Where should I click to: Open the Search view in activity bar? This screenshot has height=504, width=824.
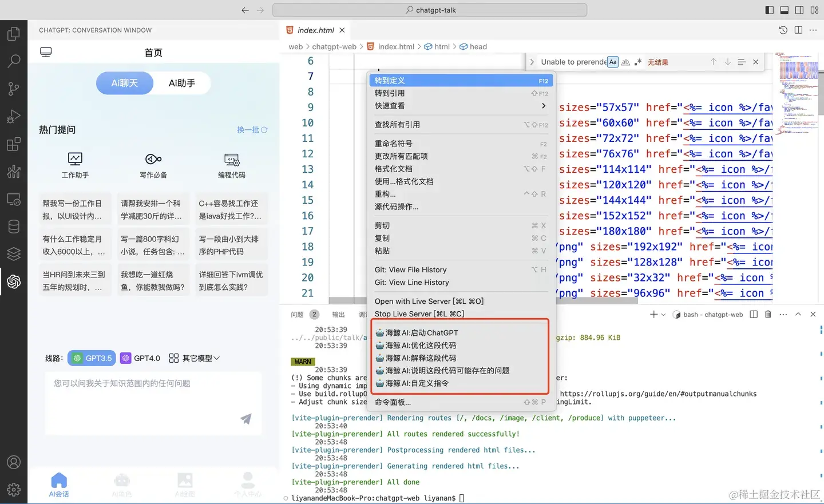point(14,61)
